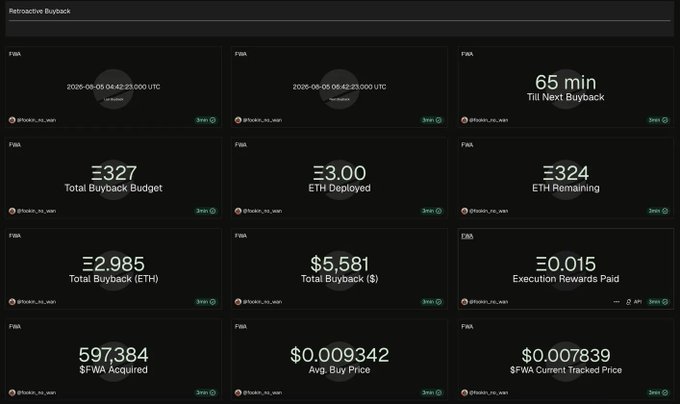
Task: Click the $5,581 Total Buyback value
Action: pos(340,264)
